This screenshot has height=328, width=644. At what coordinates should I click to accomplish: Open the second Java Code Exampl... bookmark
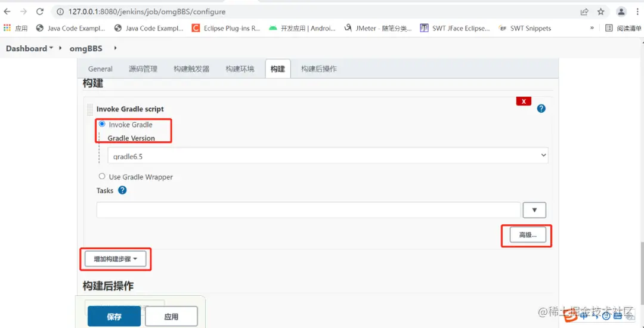[149, 28]
